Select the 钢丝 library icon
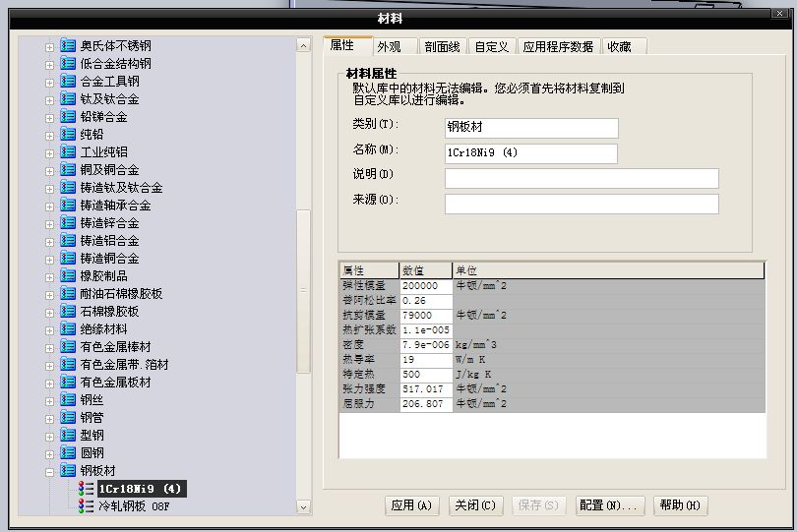The width and height of the screenshot is (797, 532). (68, 400)
